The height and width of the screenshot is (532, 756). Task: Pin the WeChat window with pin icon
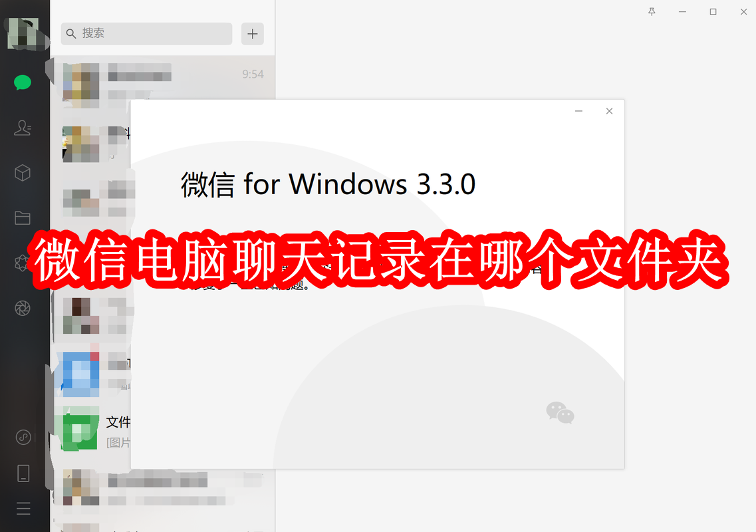tap(652, 11)
